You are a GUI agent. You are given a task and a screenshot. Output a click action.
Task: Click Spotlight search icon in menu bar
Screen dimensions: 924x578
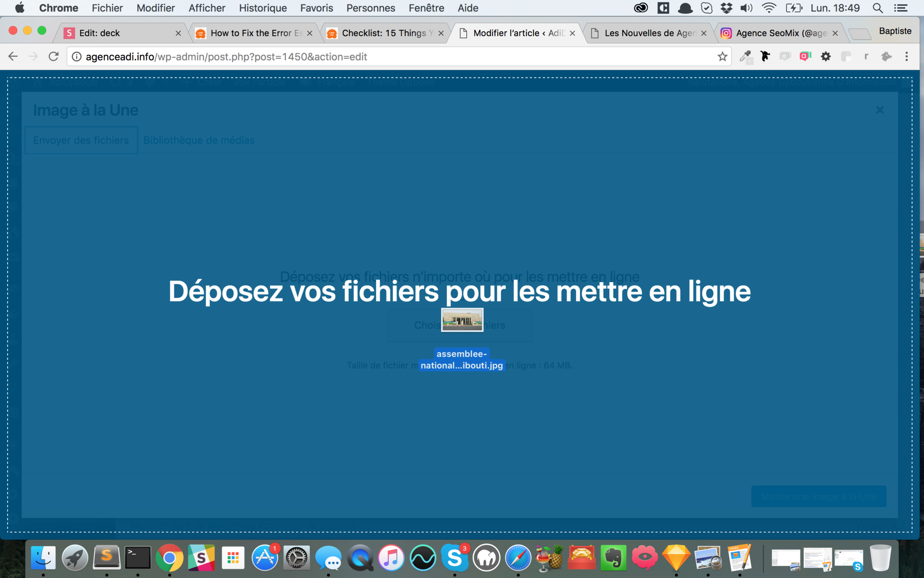877,8
